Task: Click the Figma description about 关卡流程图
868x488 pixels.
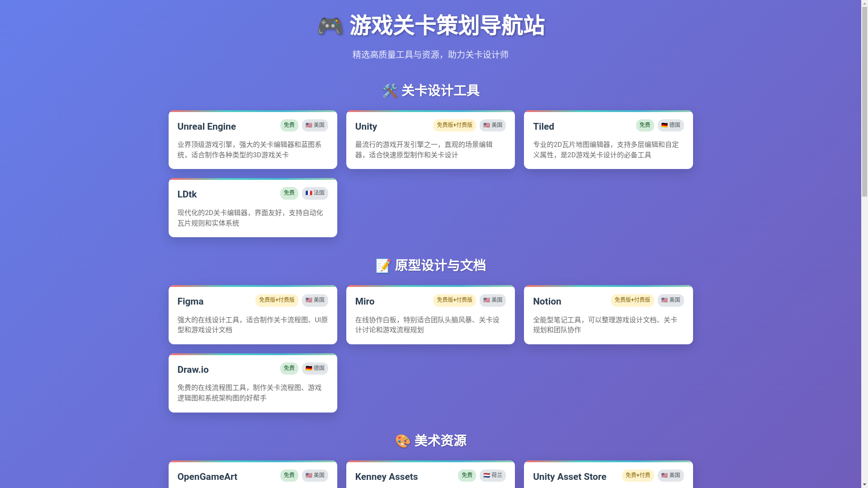Action: [x=253, y=325]
